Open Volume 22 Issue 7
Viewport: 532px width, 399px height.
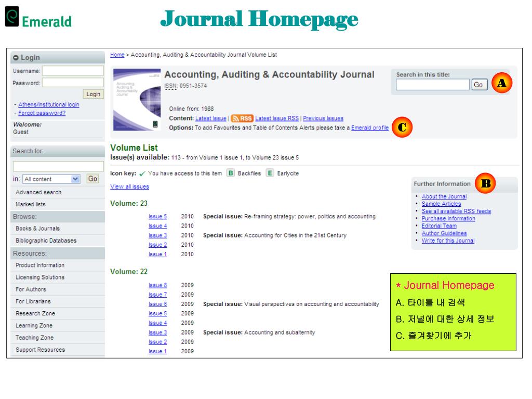click(x=158, y=295)
